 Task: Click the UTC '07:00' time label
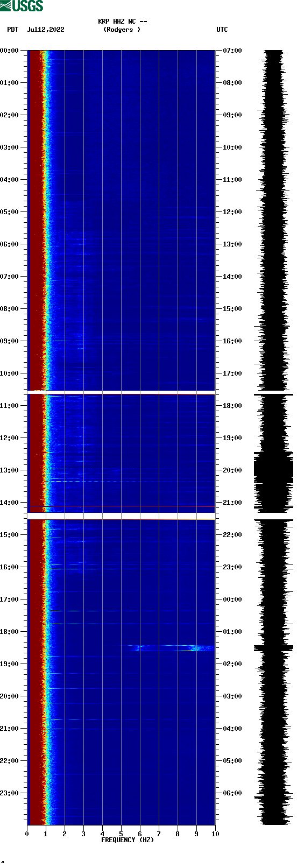coord(232,51)
